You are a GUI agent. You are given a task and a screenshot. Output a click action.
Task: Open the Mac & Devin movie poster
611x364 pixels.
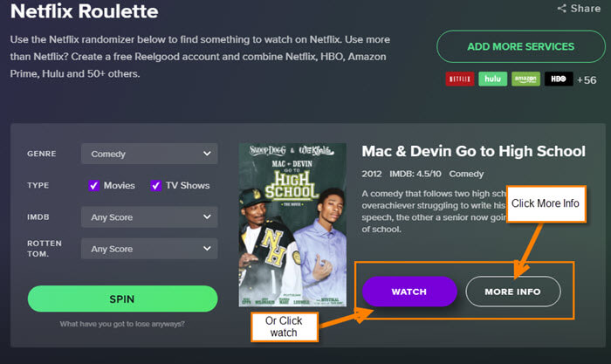coord(292,225)
